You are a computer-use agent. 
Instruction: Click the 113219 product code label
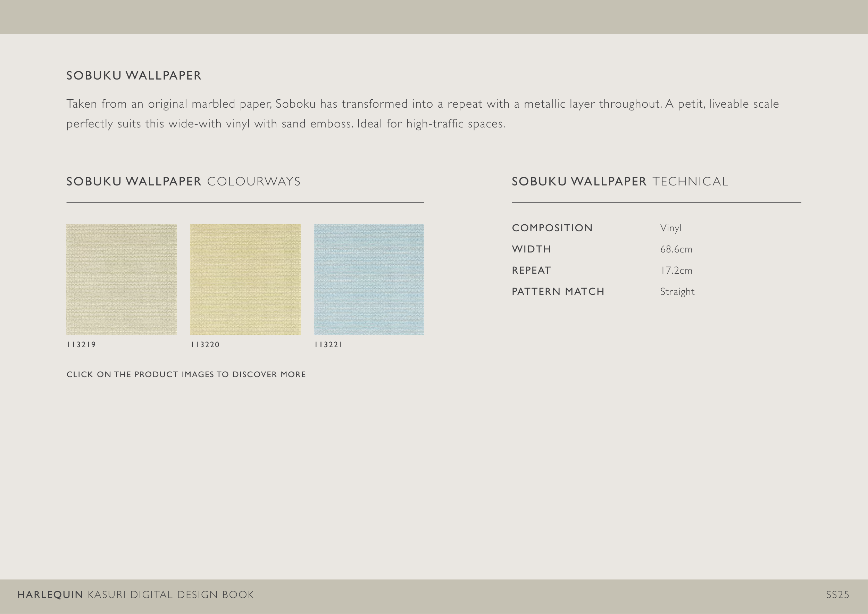81,345
